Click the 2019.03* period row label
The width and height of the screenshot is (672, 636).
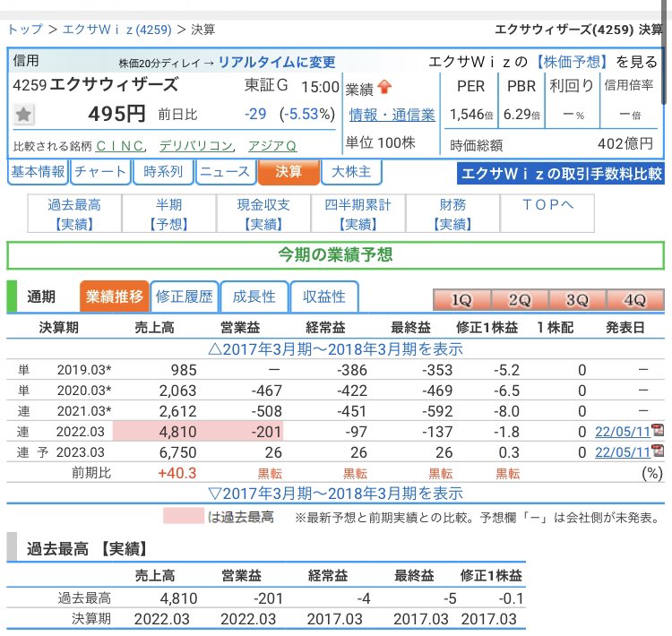[84, 369]
